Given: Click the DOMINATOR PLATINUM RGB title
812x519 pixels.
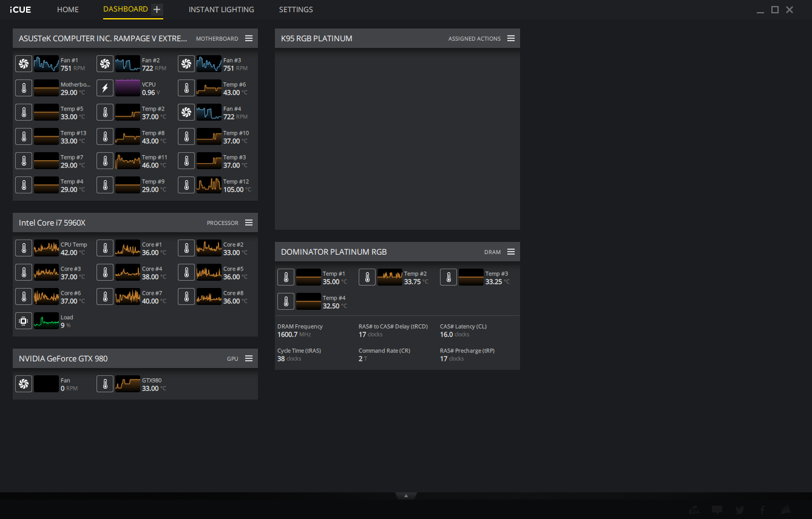Looking at the screenshot, I should [x=334, y=252].
